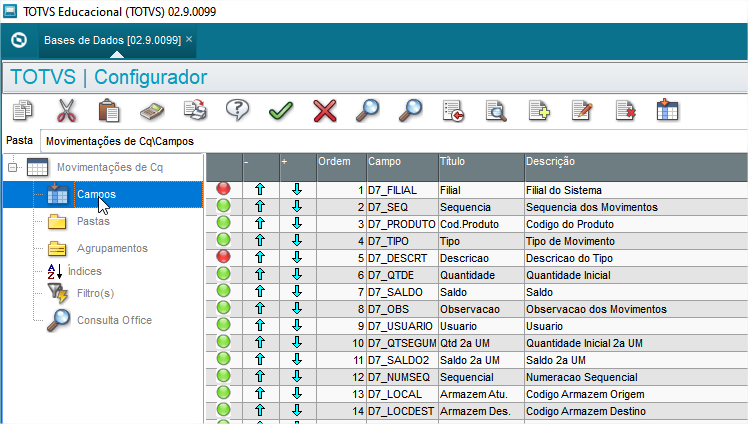
Task: Open the Pastas tree item
Action: click(x=94, y=221)
